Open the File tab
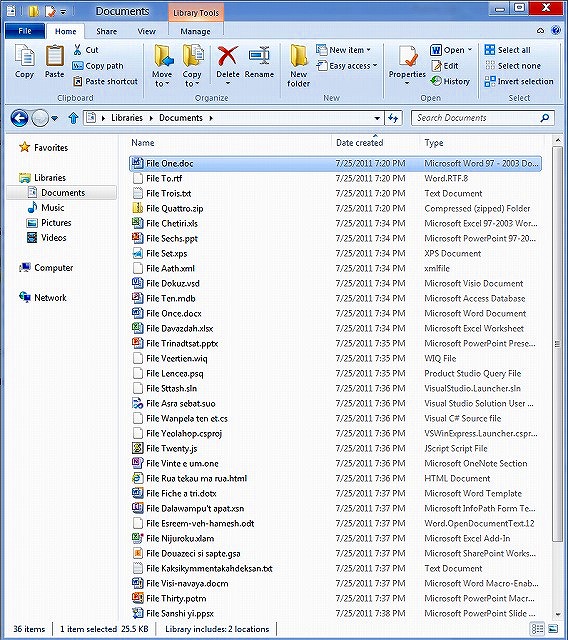 pyautogui.click(x=24, y=31)
